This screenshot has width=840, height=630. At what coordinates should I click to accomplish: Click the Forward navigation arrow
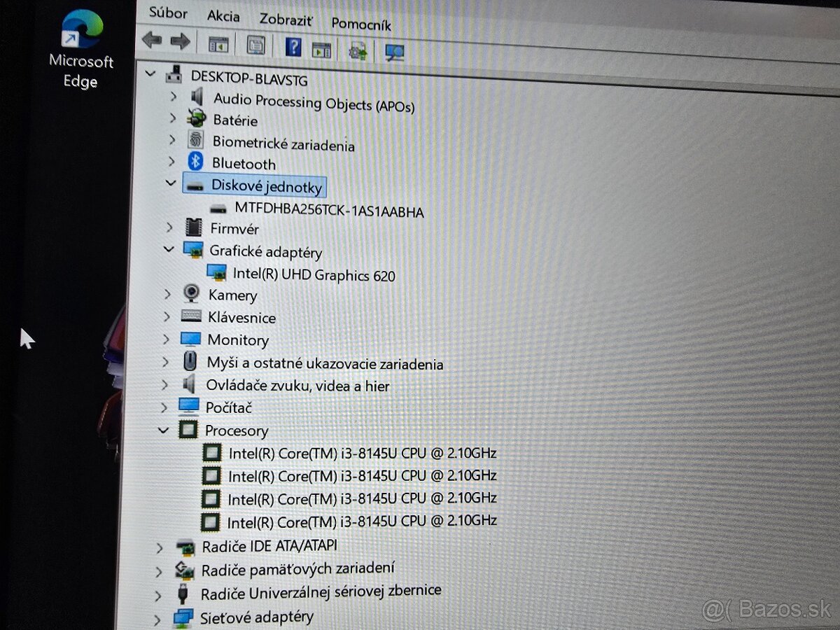coord(181,41)
